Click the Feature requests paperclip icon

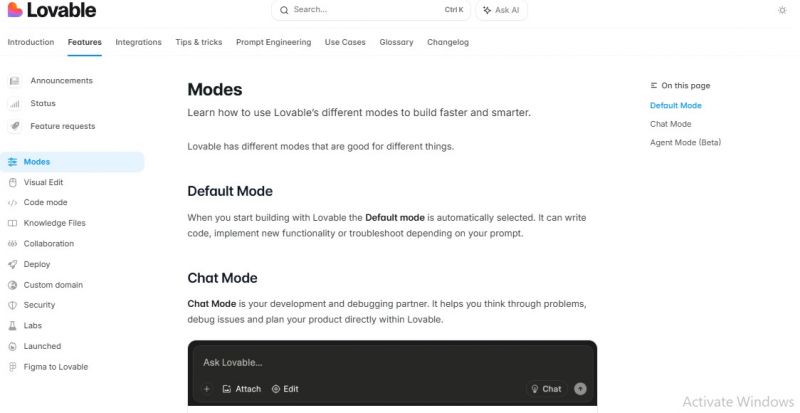[x=14, y=126]
